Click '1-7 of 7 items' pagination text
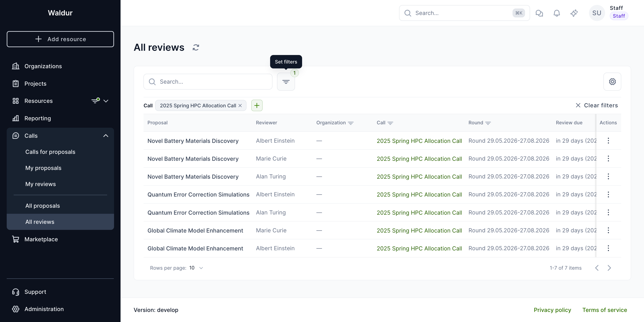Screen dimensions: 644x322 pyautogui.click(x=566, y=268)
